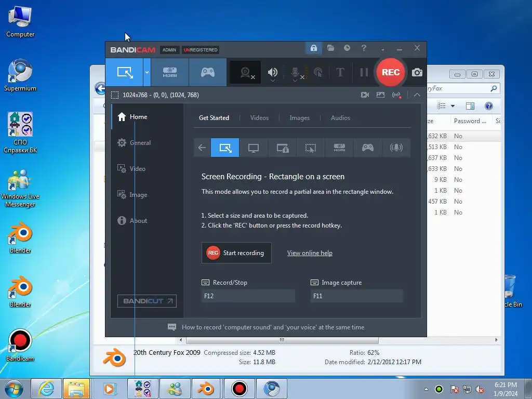The width and height of the screenshot is (532, 399).
Task: Switch to the Get Started tab
Action: click(x=214, y=118)
